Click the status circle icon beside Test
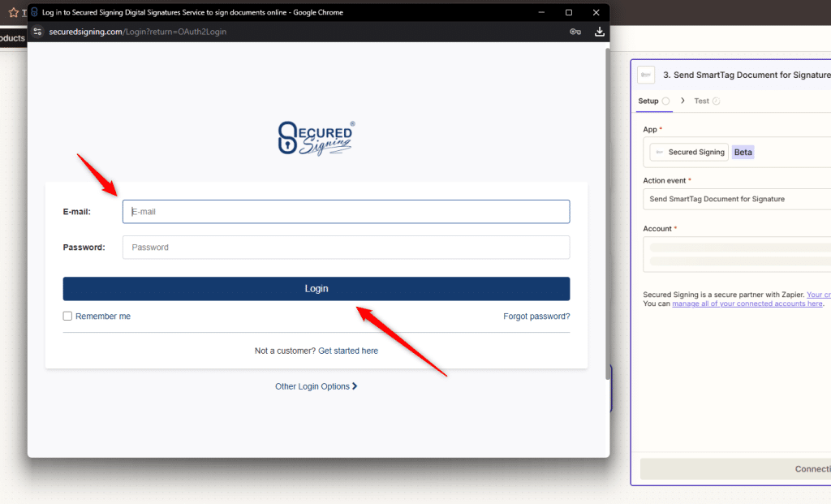Screen dimensions: 831x504 [717, 101]
